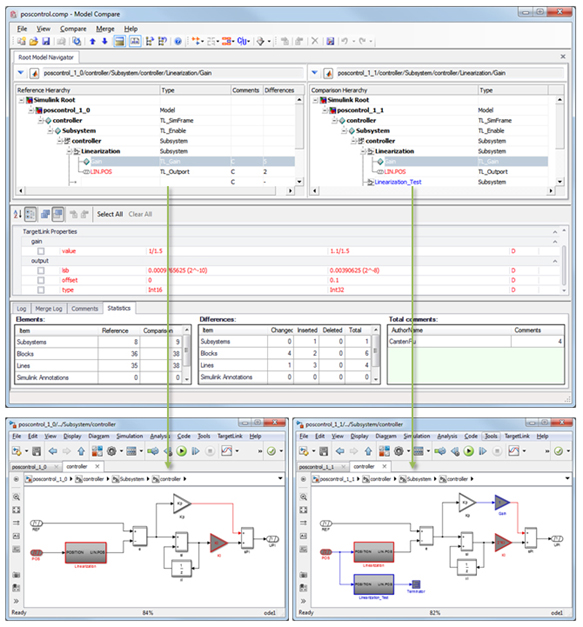Click the Reference Hierarchy vertical scrollbar

point(299,140)
